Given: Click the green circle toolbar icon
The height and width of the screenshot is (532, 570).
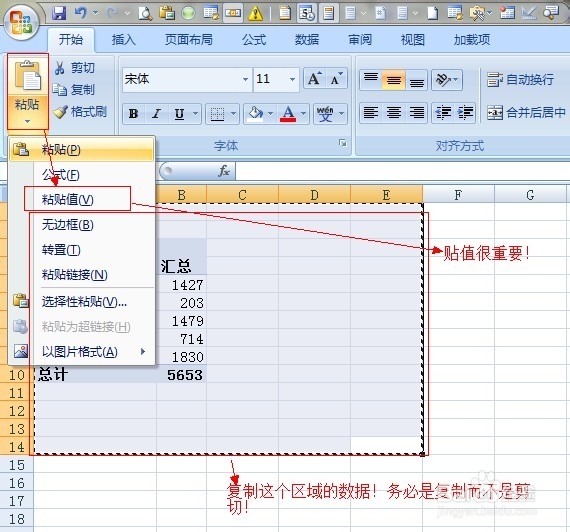Looking at the screenshot, I should coord(188,13).
